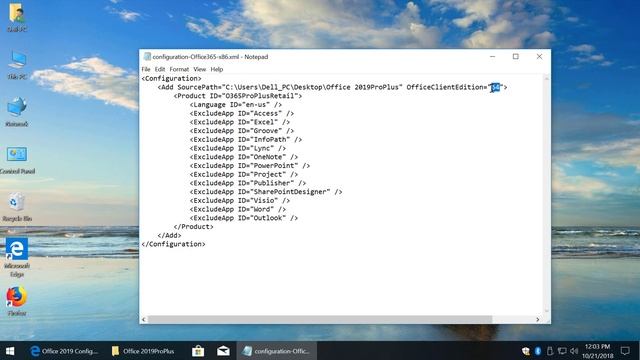Click the Bluetooth tray icon
Viewport: 640px width, 360px height.
[x=538, y=351]
